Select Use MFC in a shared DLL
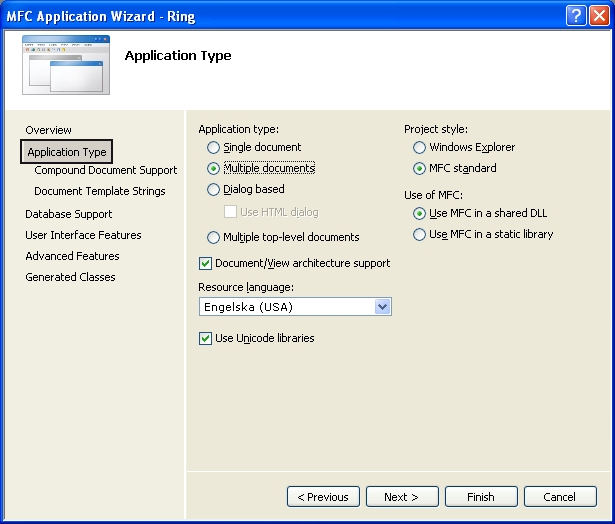The image size is (615, 524). click(x=419, y=213)
